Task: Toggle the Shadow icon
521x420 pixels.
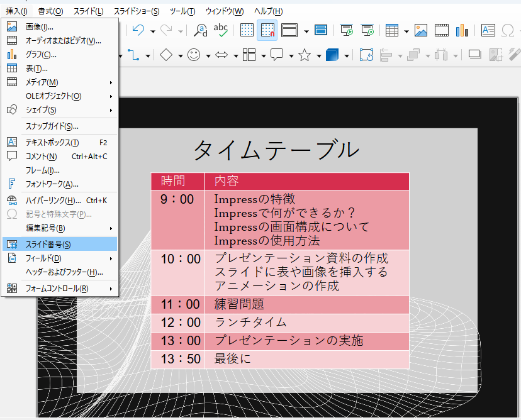Action: click(x=474, y=55)
